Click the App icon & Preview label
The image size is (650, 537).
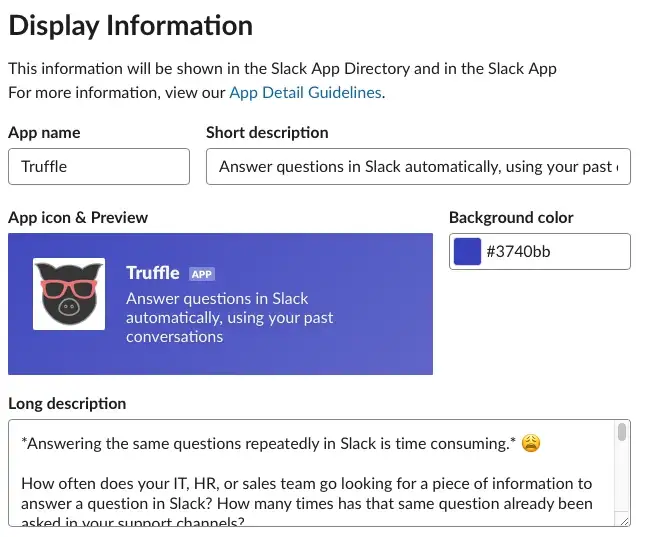click(78, 218)
